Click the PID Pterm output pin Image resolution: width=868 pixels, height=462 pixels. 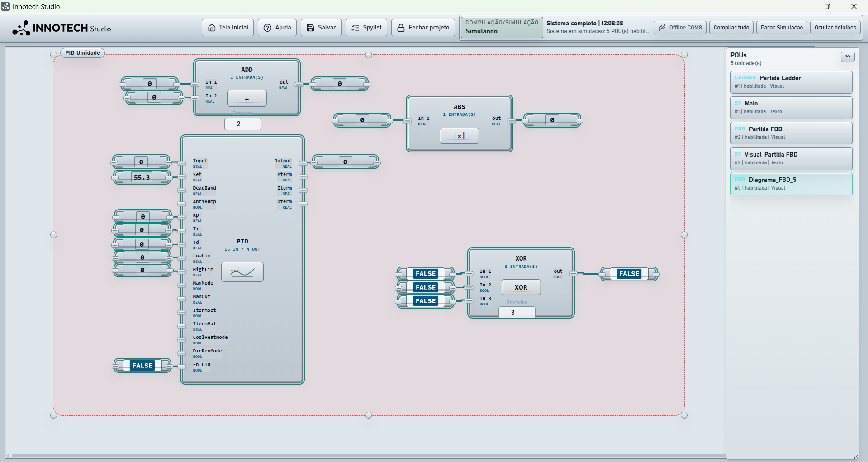(303, 177)
